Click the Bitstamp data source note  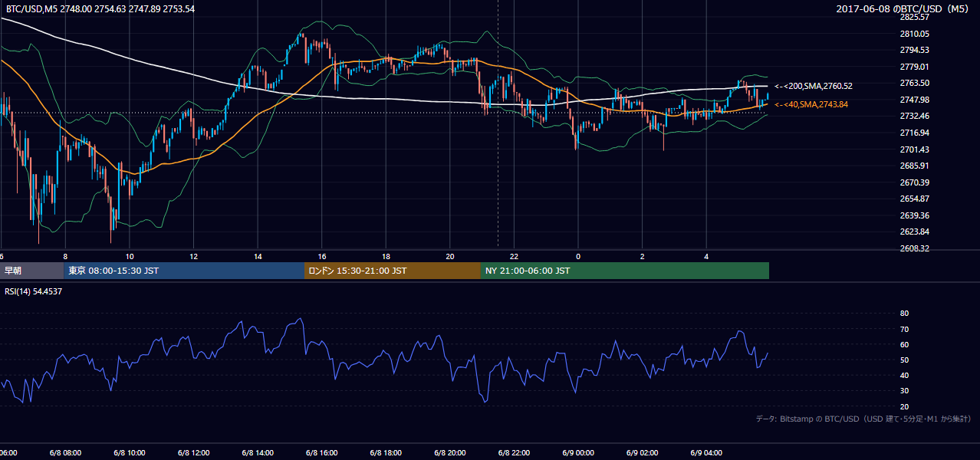pos(863,419)
